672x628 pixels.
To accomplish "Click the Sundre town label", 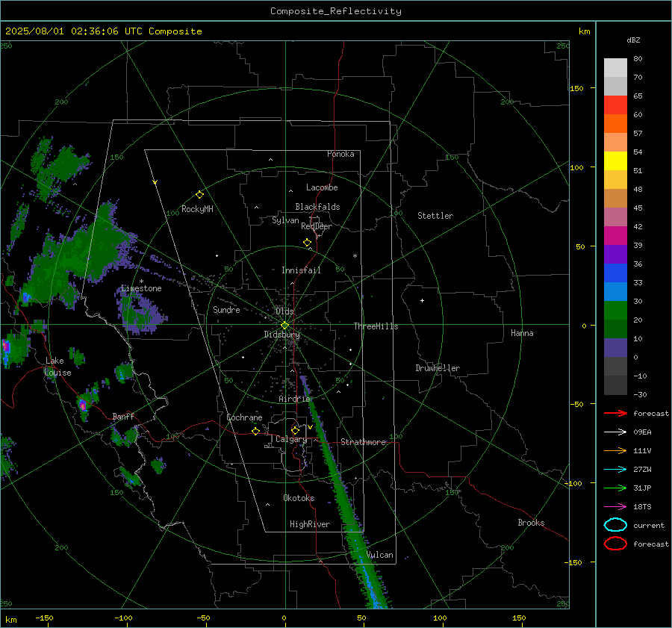I will [226, 310].
